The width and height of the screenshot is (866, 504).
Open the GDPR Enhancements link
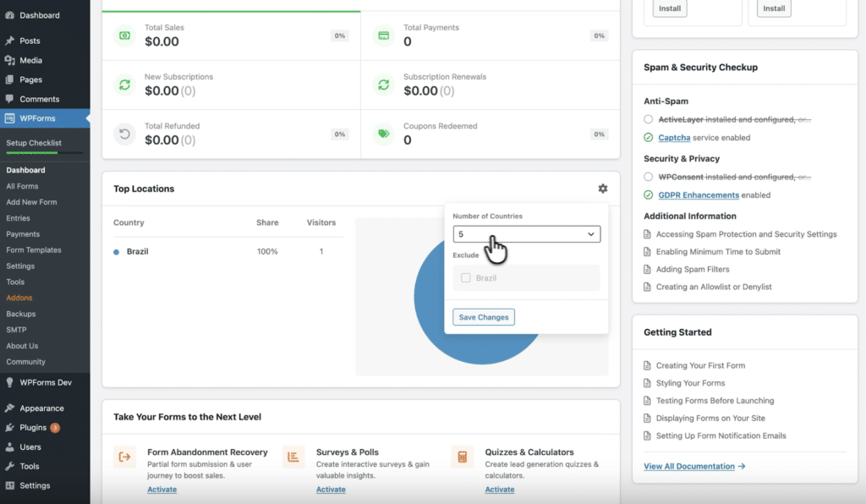point(698,194)
